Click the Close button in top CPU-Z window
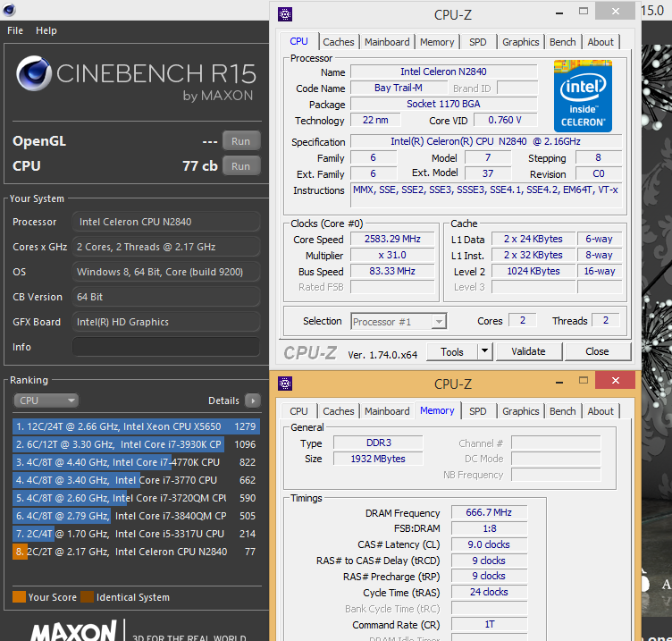 coord(597,351)
